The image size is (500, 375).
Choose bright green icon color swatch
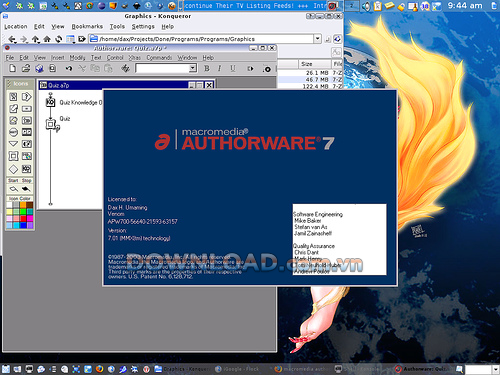23,211
